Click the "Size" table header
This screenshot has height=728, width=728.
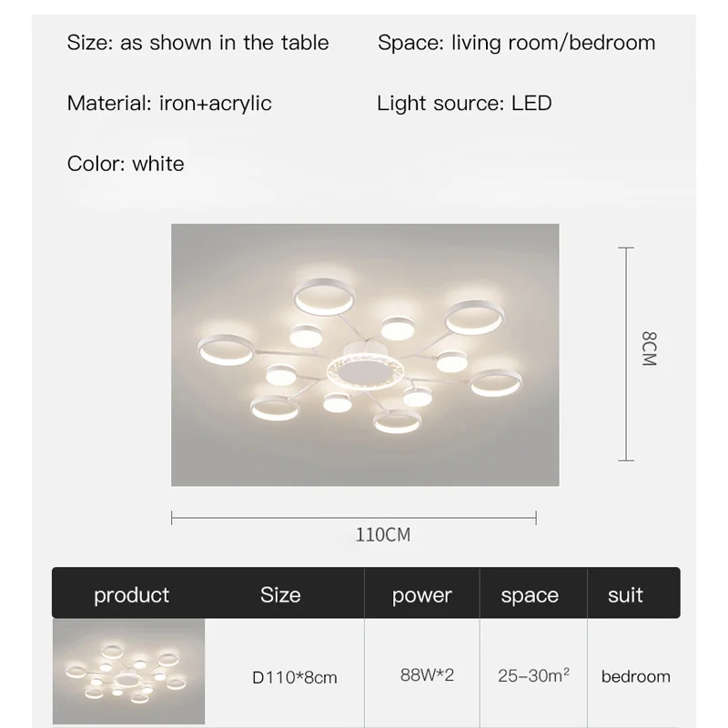point(280,595)
